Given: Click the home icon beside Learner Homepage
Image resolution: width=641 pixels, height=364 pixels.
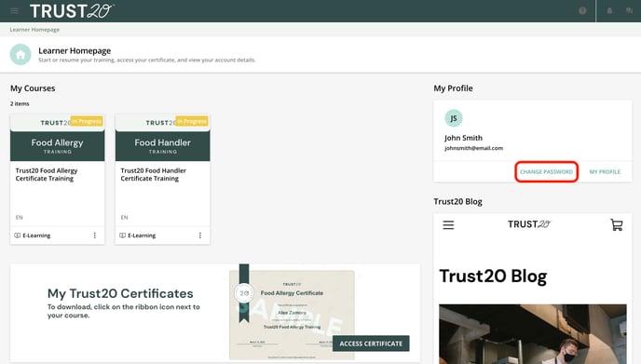Looking at the screenshot, I should tap(20, 54).
